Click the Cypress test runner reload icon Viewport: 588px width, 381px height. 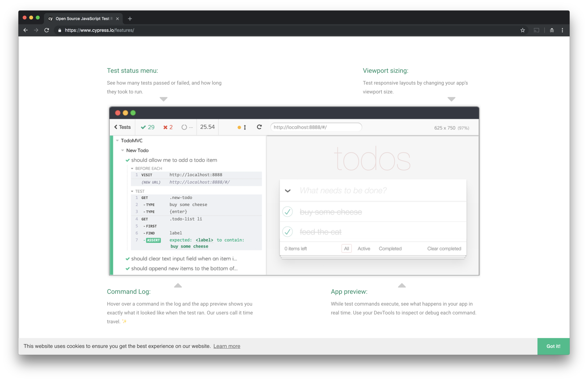tap(259, 127)
